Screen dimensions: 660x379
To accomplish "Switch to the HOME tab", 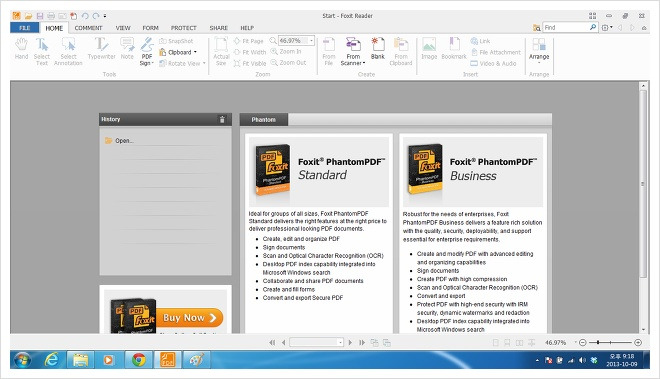I will [54, 28].
